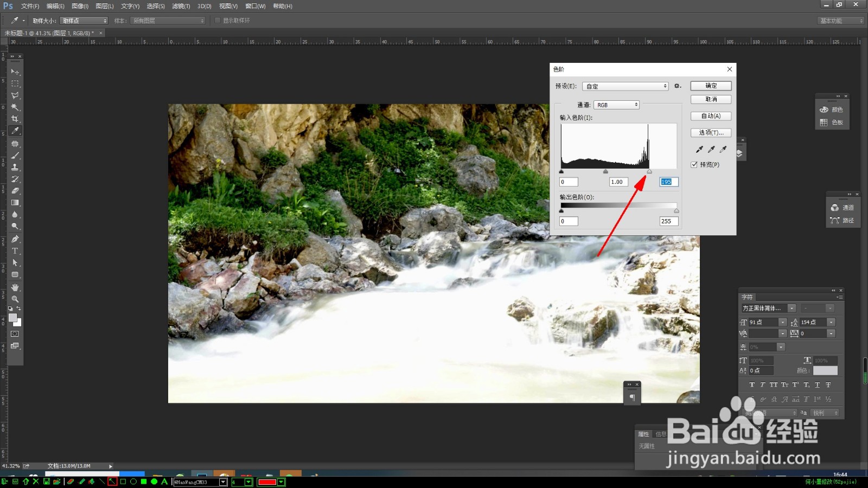The image size is (868, 488).
Task: Open the 预设 preset dropdown in Levels
Action: (x=626, y=86)
